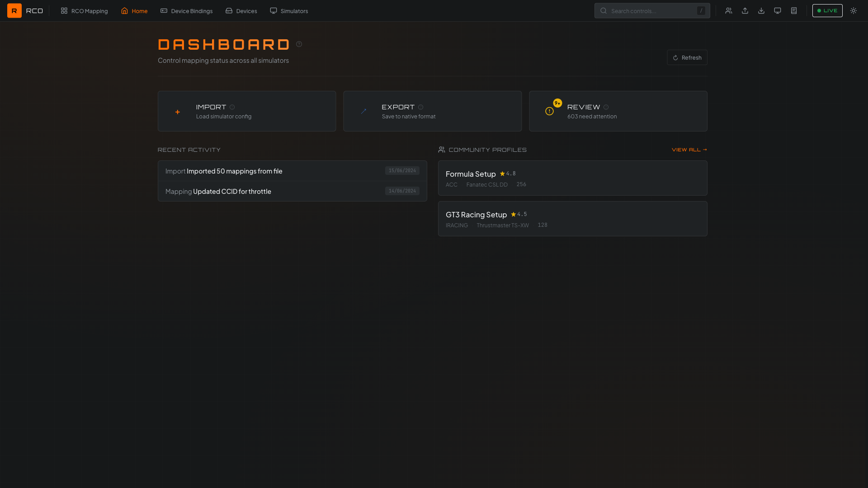
Task: Click the yellow review warning icon
Action: [x=549, y=111]
